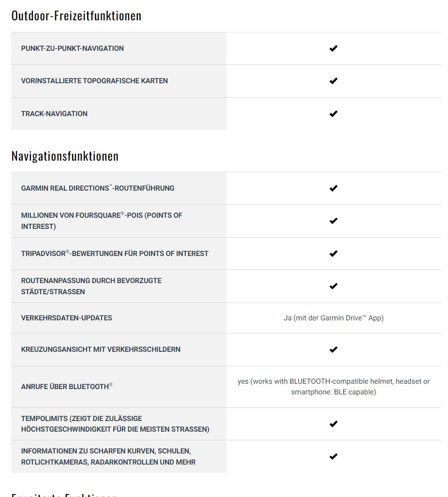Image resolution: width=448 pixels, height=497 pixels.
Task: Click checkmark next to Vorinstallierte Topografische Karten
Action: coord(333,81)
